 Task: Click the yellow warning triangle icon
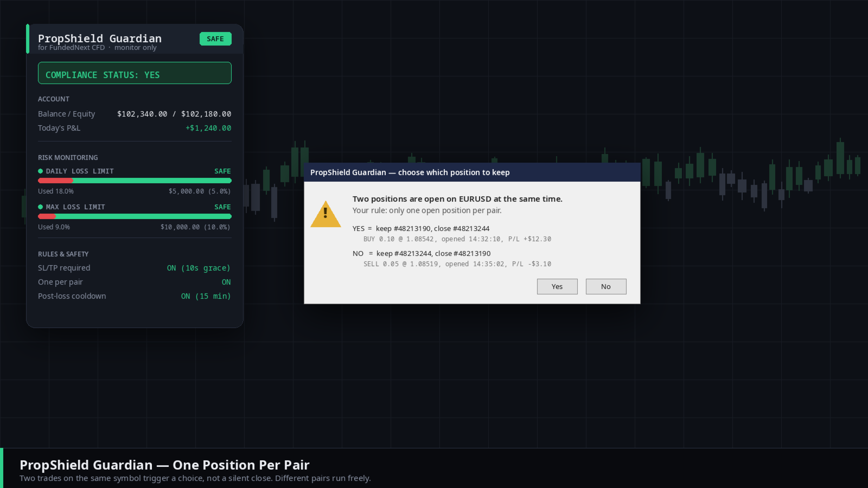click(325, 214)
